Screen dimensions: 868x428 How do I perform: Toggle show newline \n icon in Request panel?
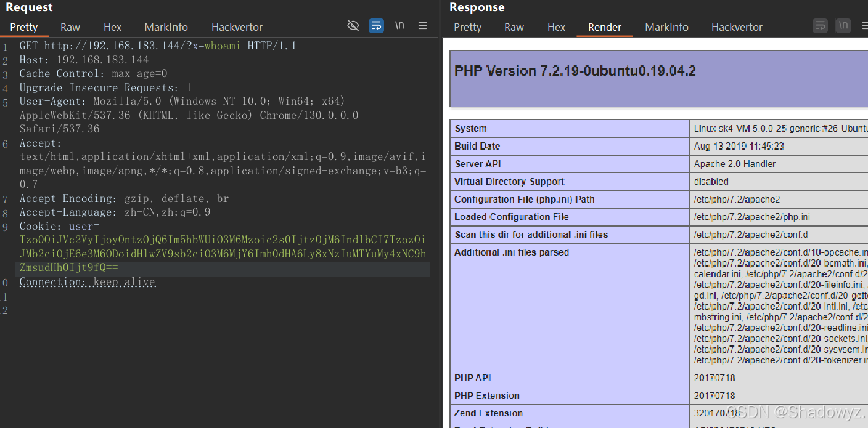(x=399, y=25)
